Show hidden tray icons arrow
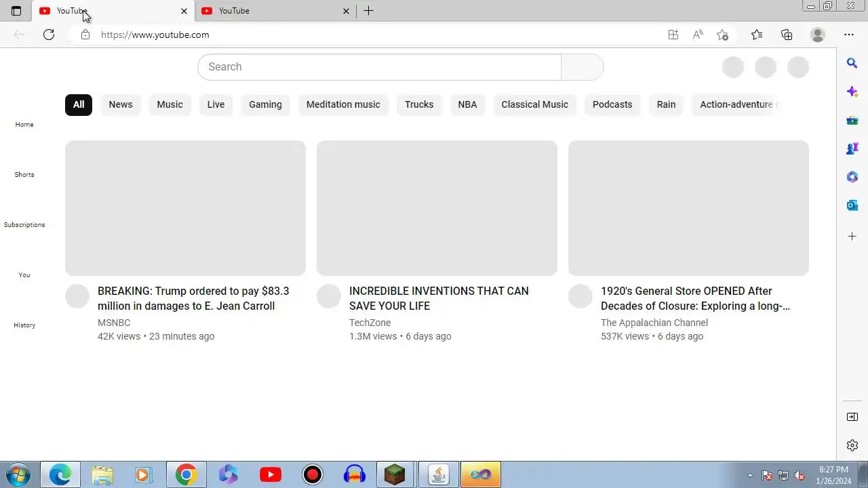 750,475
